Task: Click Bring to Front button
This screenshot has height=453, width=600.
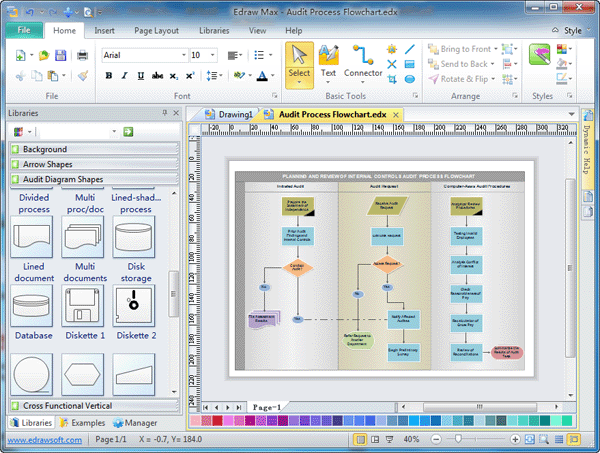Action: [460, 48]
